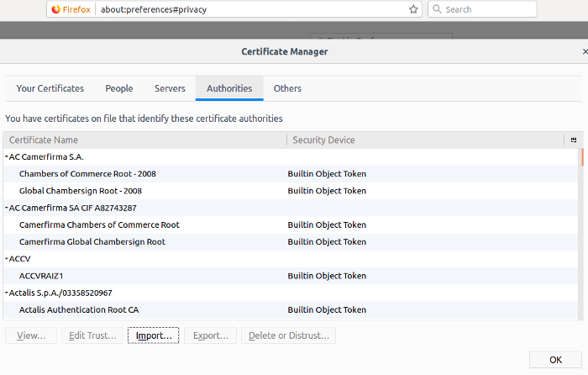Select Camerfirma Chambers of Commerce Root
The image size is (588, 375).
point(99,224)
